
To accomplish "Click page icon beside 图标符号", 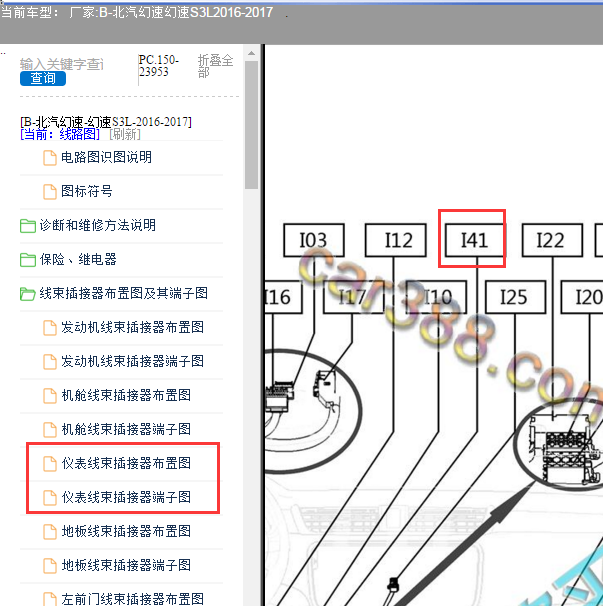I will point(49,192).
